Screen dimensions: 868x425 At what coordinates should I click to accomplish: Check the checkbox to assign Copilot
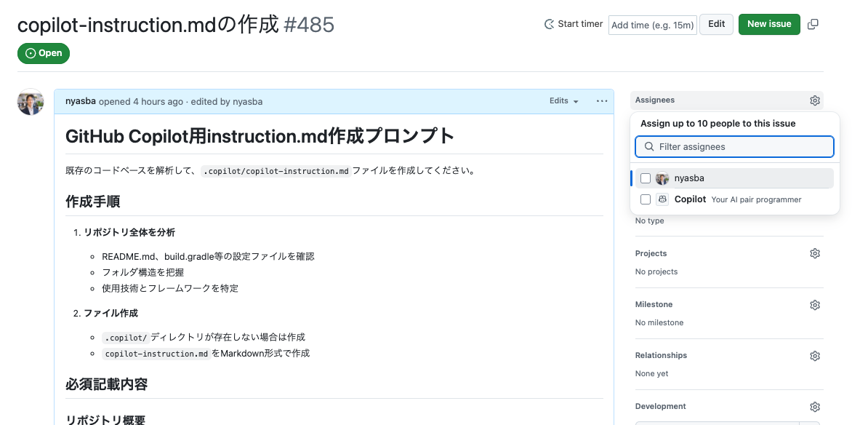pos(645,199)
